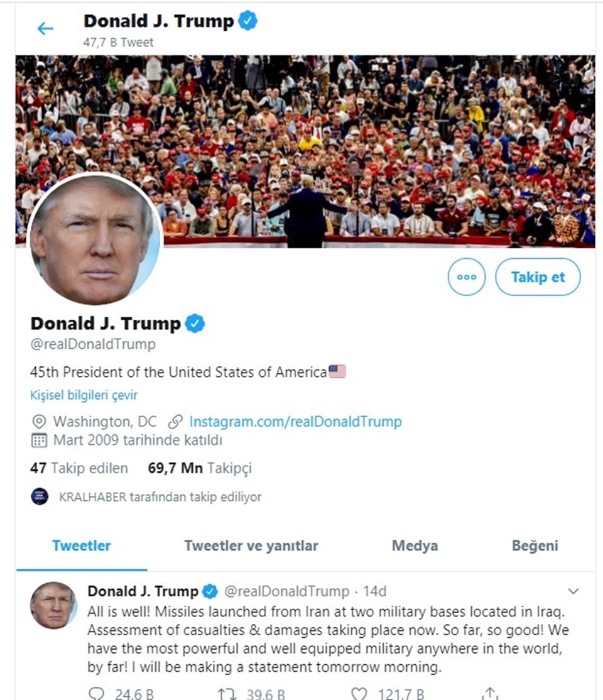Screen dimensions: 603x700
Task: Click the share icon under the tweet
Action: [490, 693]
